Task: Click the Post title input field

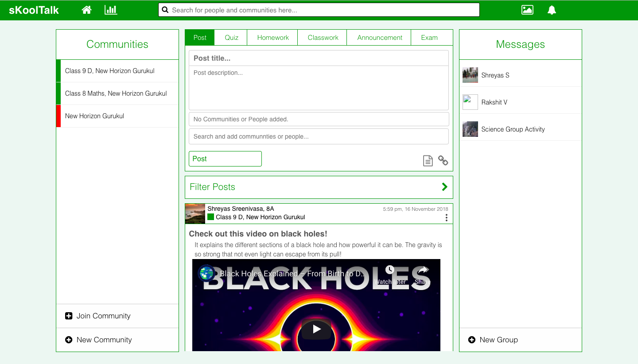Action: [x=319, y=58]
